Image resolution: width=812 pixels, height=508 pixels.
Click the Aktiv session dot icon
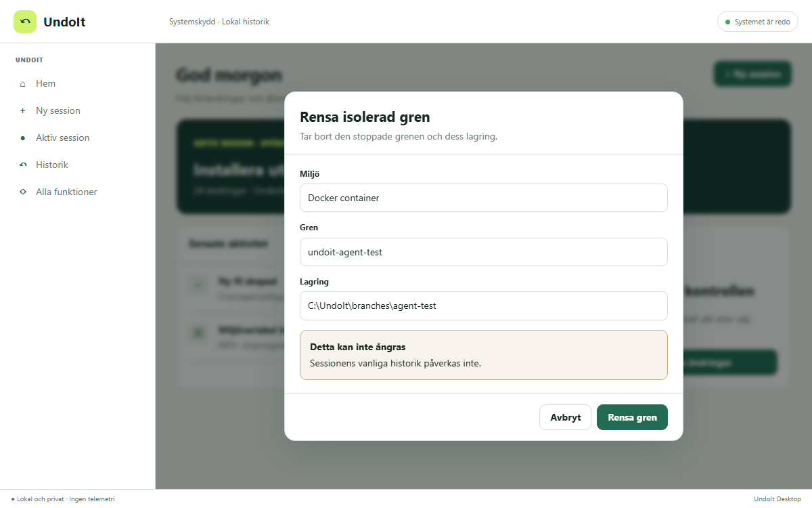tap(23, 138)
